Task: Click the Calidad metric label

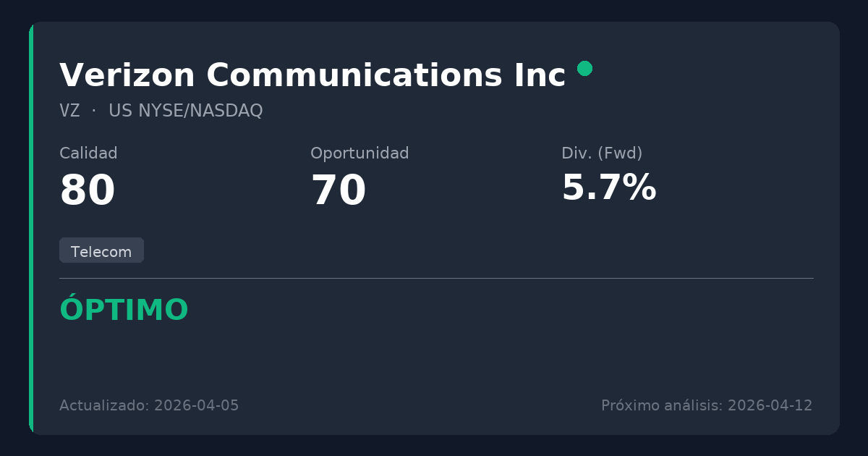Action: (88, 153)
